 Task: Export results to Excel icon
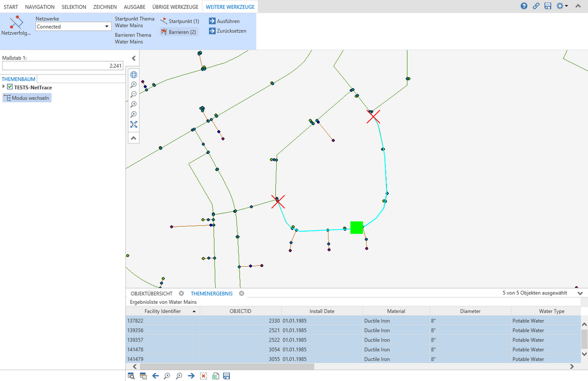(215, 376)
